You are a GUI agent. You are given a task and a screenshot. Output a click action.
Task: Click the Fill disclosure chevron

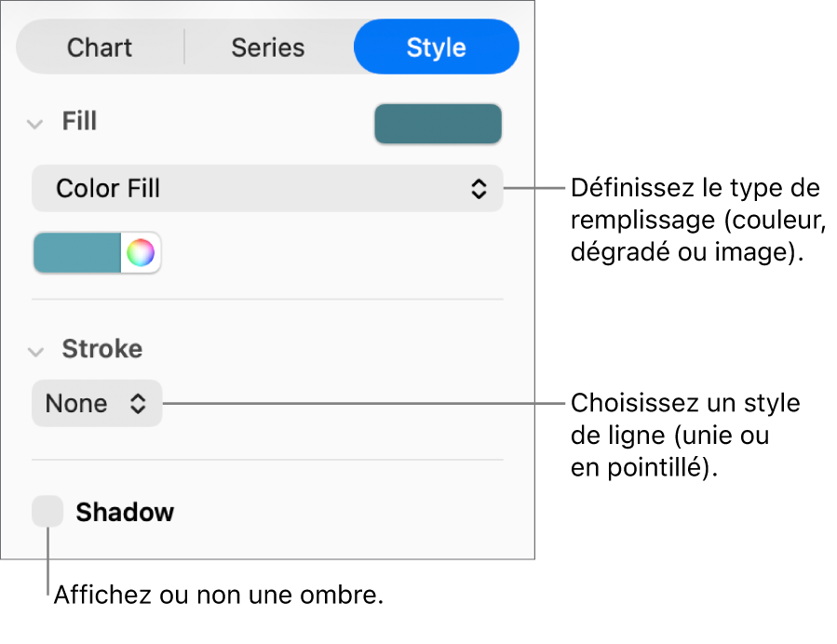click(x=34, y=122)
